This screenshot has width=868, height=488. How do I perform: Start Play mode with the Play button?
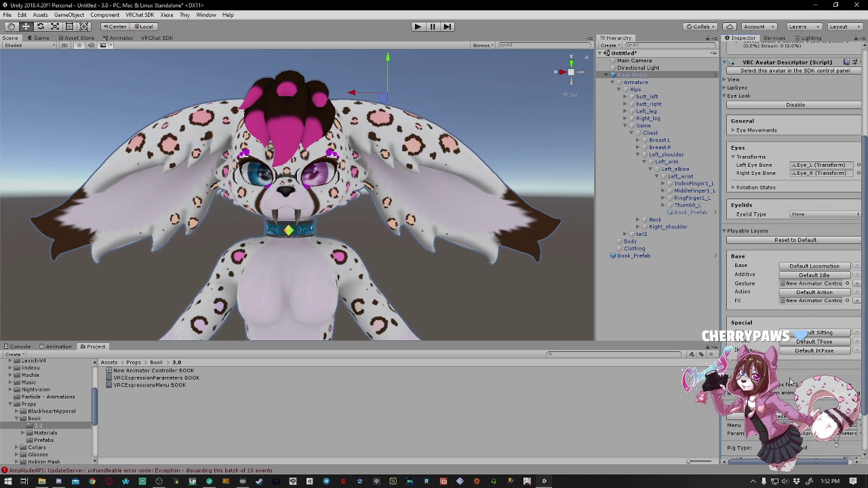(418, 26)
